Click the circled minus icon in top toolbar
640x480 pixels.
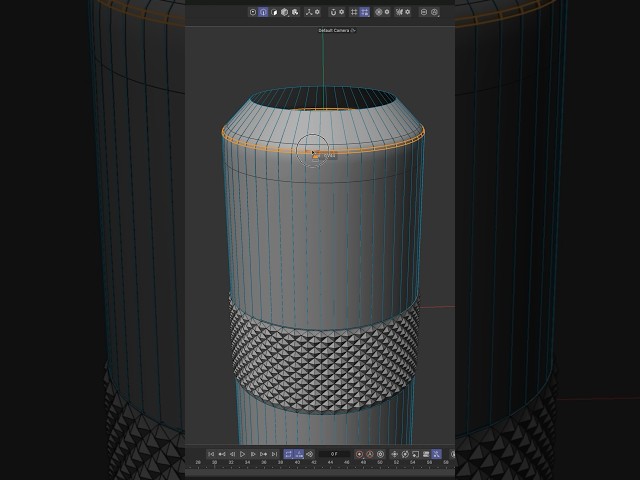(424, 12)
